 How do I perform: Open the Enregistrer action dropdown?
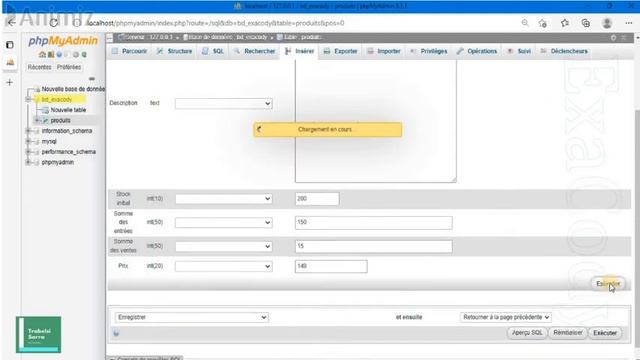click(192, 317)
